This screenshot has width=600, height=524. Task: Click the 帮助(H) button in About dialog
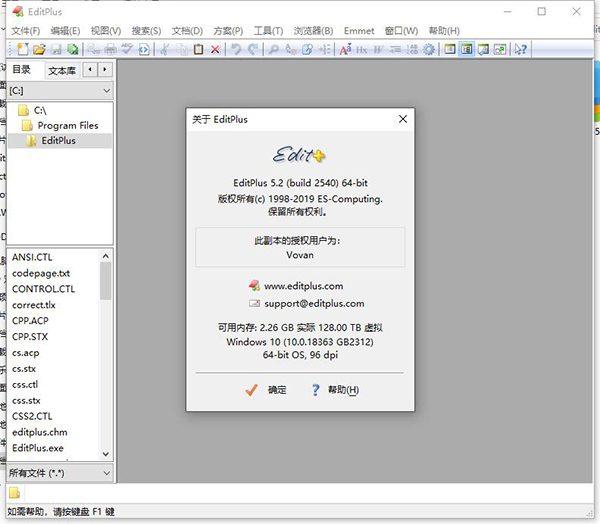(x=334, y=390)
